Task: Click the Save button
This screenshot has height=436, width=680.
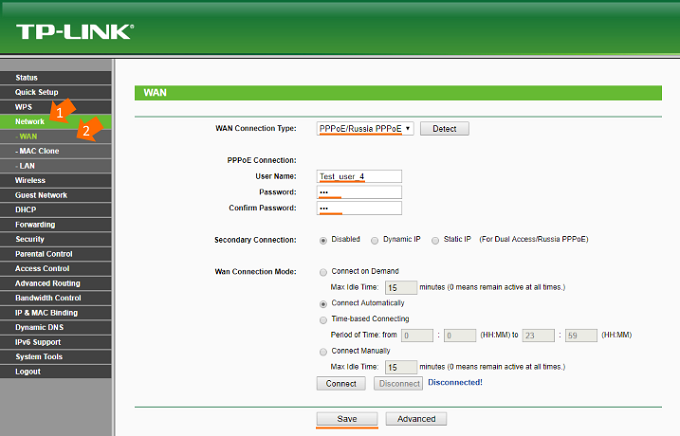Action: tap(346, 419)
